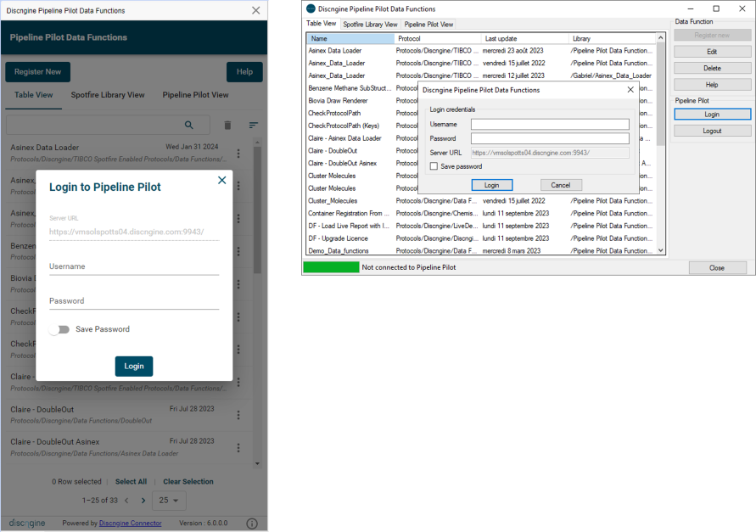Click Login in the Login credentials dialog
Image resolution: width=756 pixels, height=532 pixels.
click(492, 185)
